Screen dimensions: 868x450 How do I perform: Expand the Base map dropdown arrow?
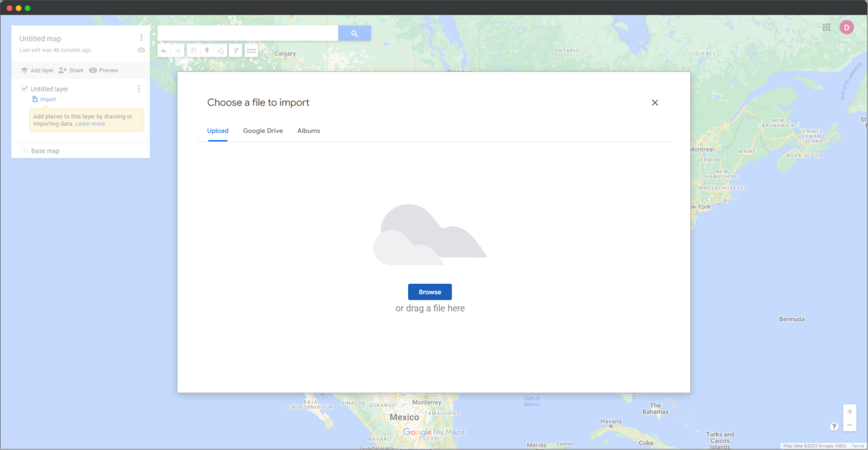pos(24,151)
